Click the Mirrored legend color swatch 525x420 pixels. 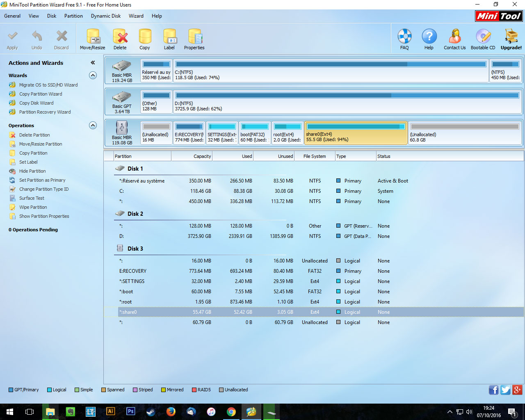coord(163,390)
